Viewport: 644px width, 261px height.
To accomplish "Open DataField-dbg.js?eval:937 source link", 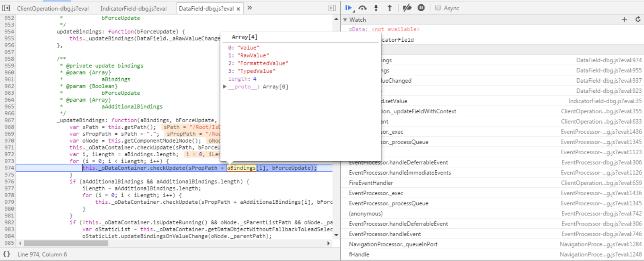I will pyautogui.click(x=609, y=81).
